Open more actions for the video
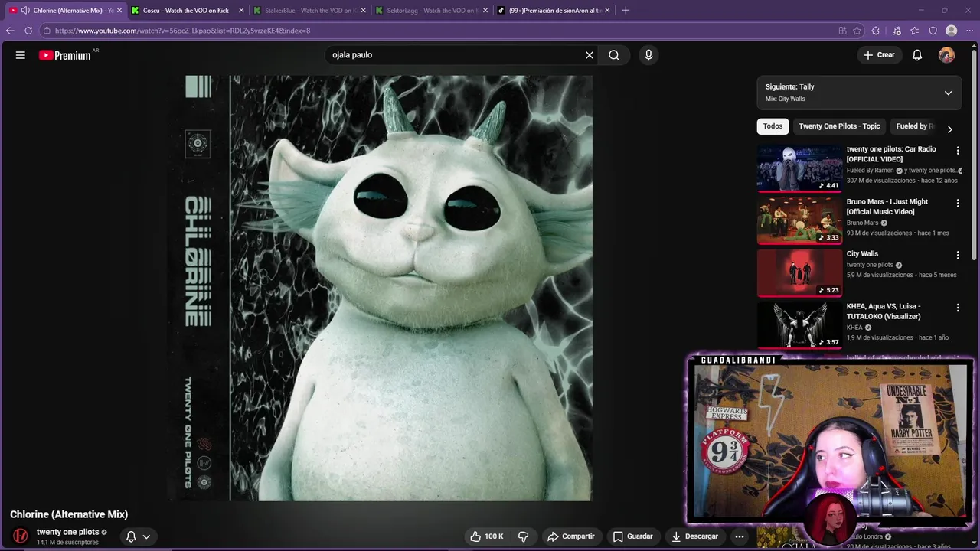This screenshot has height=551, width=980. pos(740,536)
